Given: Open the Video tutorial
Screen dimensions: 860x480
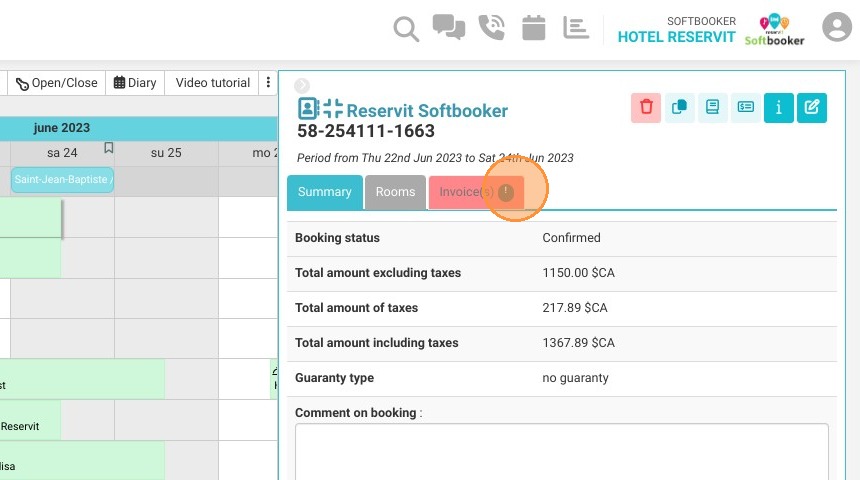Looking at the screenshot, I should [x=213, y=83].
